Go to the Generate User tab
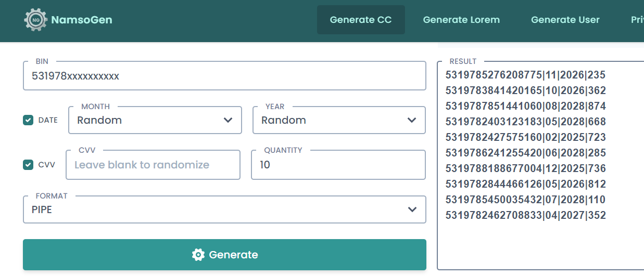The width and height of the screenshot is (644, 276). pyautogui.click(x=565, y=20)
